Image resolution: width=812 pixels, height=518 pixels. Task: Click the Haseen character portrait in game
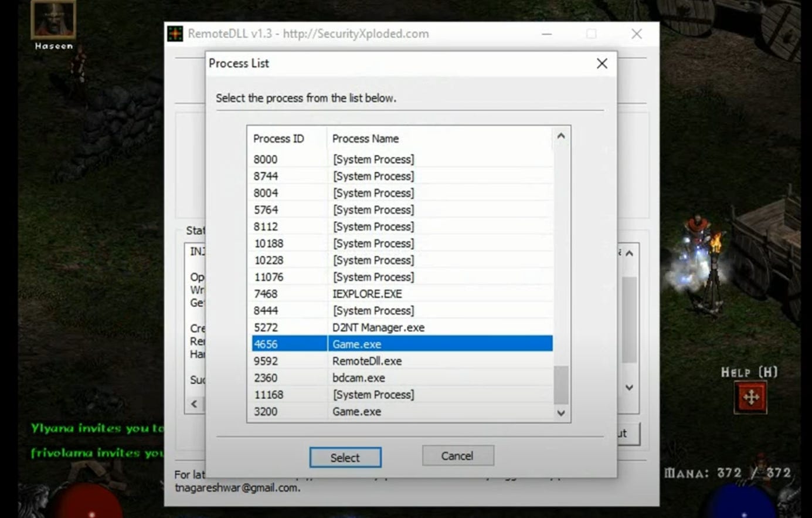53,19
